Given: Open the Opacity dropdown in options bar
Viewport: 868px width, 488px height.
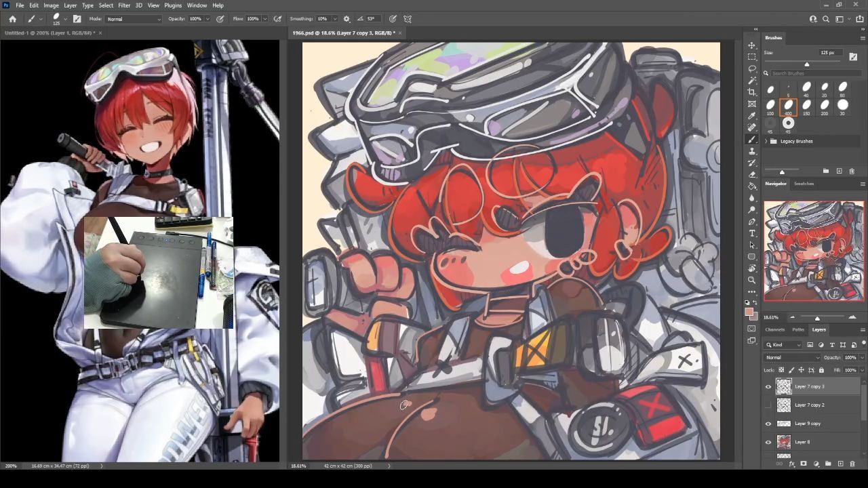Looking at the screenshot, I should 208,19.
